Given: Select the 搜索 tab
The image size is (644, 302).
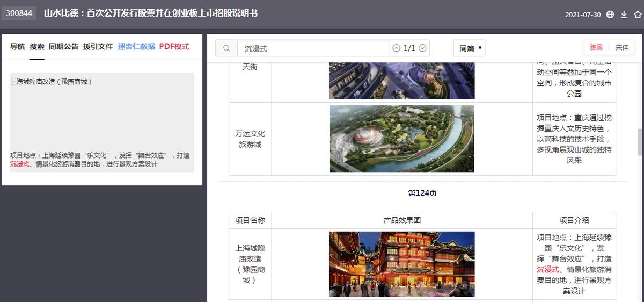Looking at the screenshot, I should coord(37,47).
